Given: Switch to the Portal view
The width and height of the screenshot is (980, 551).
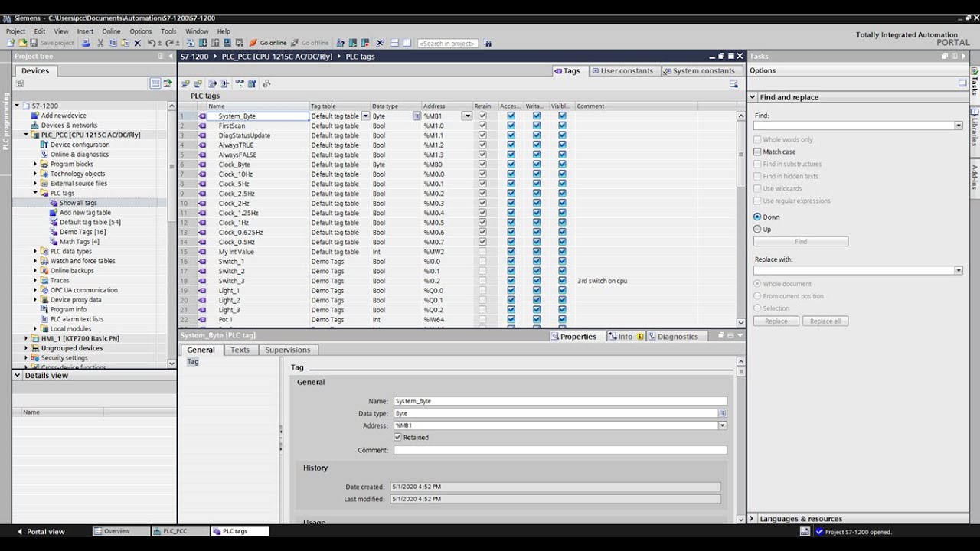Looking at the screenshot, I should 41,531.
